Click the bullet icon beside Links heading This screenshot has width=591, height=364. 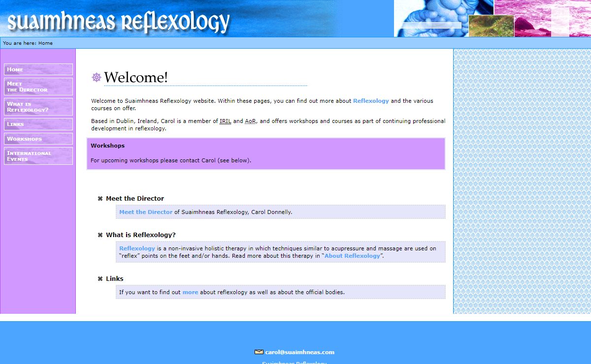click(x=100, y=279)
